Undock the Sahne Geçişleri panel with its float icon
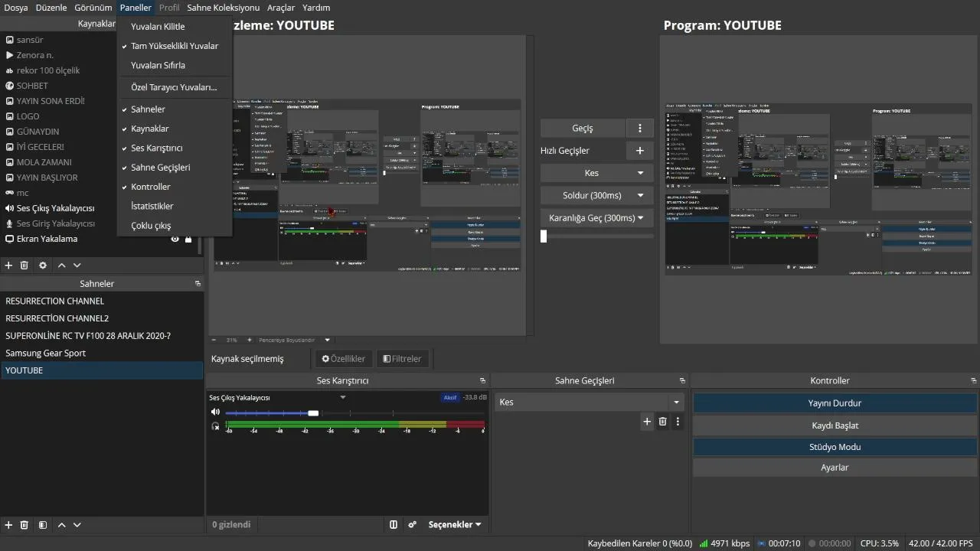Screen dimensions: 980x551 click(682, 381)
